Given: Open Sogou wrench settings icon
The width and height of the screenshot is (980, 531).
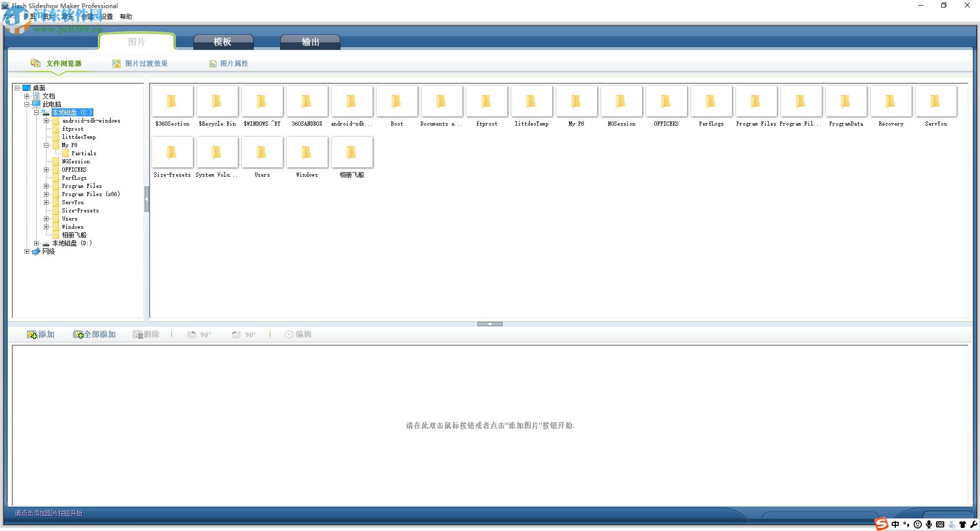Looking at the screenshot, I should [973, 524].
